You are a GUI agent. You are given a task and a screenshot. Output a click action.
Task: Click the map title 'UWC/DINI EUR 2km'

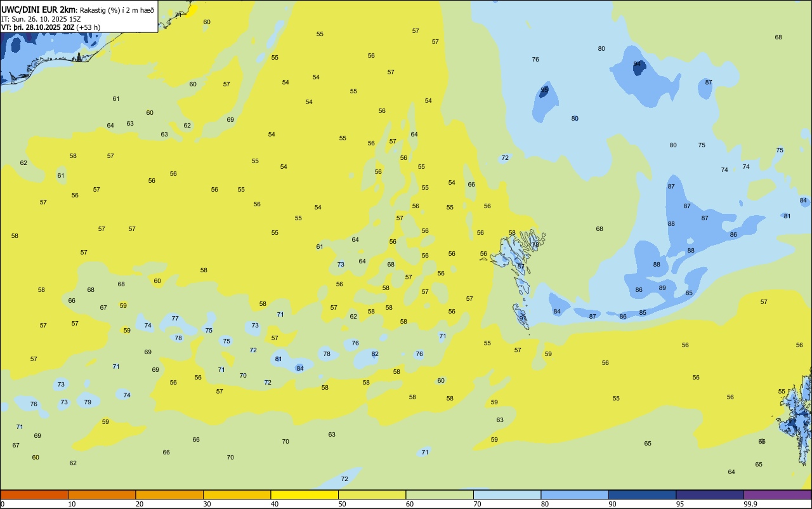pos(38,10)
